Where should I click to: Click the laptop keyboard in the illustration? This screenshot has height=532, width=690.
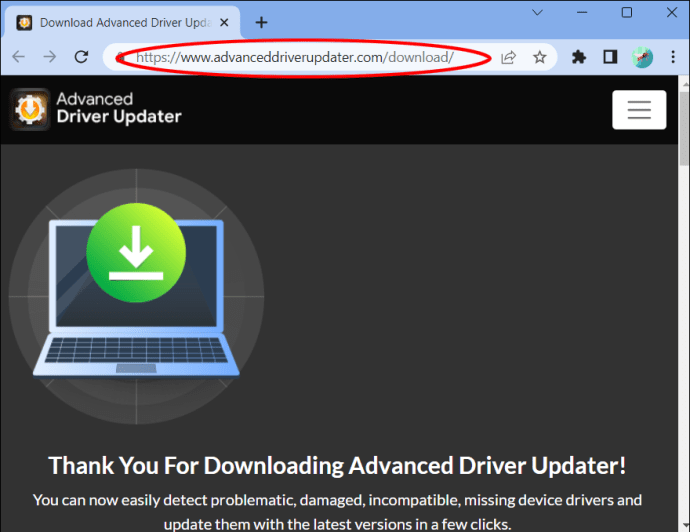pos(136,350)
